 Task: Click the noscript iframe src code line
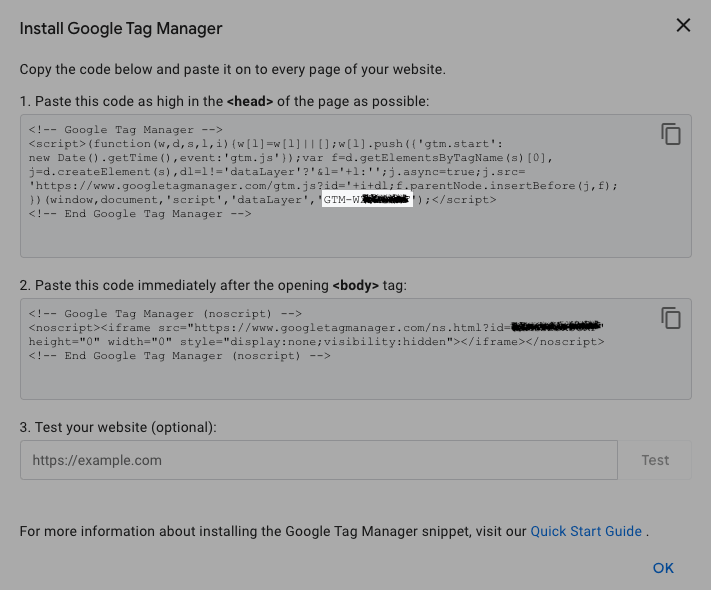pyautogui.click(x=316, y=328)
